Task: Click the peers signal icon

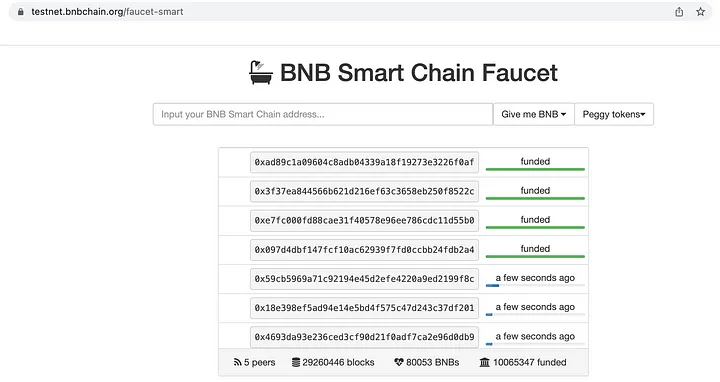Action: (x=237, y=362)
